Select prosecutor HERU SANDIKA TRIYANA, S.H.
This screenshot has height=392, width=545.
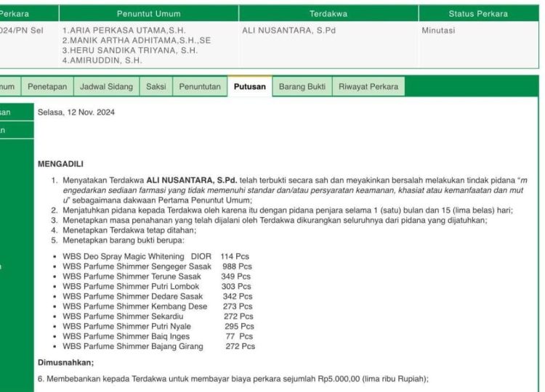tap(130, 50)
